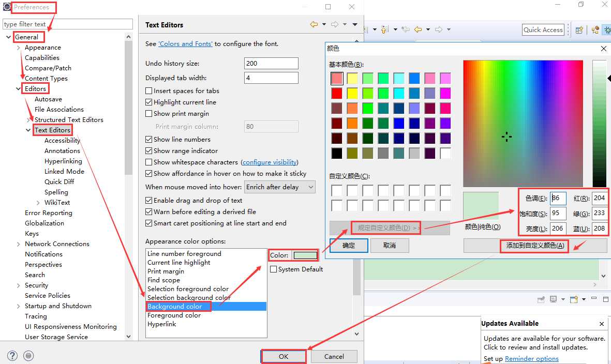Click the type filter text field
611x364 pixels.
[x=68, y=24]
